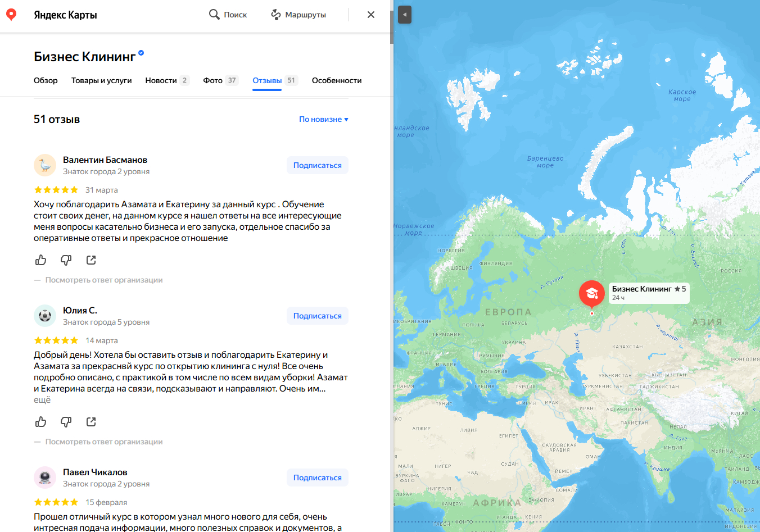760x532 pixels.
Task: Expand Юлия С.'s review with ещё
Action: tap(42, 400)
